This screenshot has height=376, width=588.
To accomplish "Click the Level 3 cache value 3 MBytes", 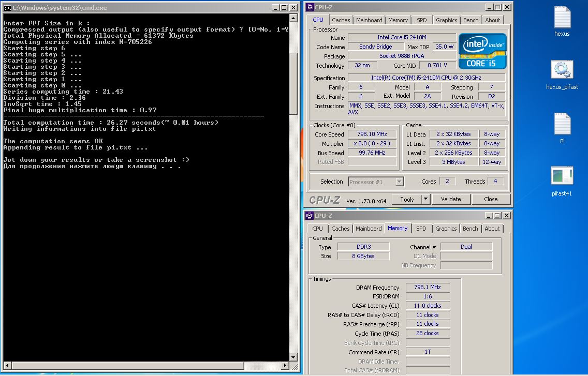I will point(453,162).
